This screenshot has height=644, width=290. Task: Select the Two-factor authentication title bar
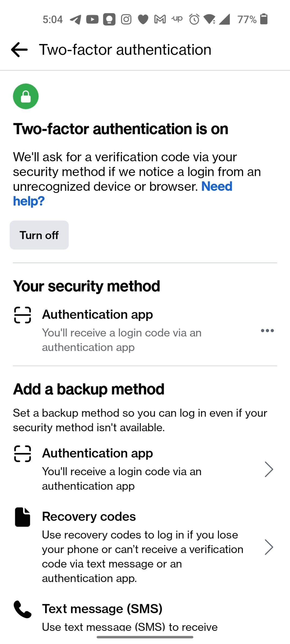click(125, 49)
